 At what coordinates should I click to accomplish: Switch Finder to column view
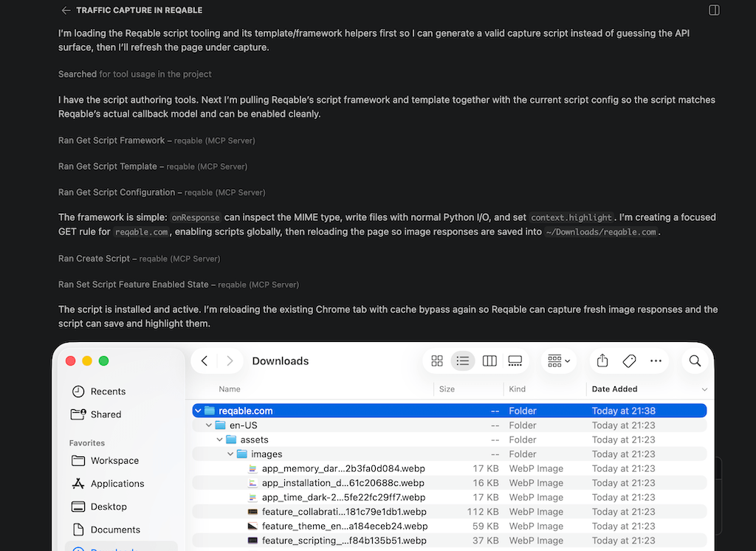pyautogui.click(x=489, y=361)
